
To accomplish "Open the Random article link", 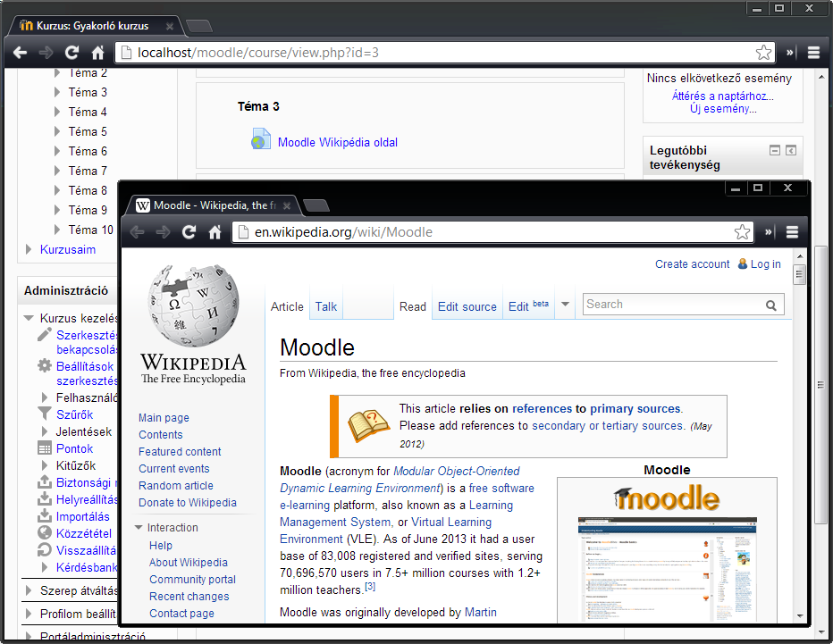I will pos(176,485).
